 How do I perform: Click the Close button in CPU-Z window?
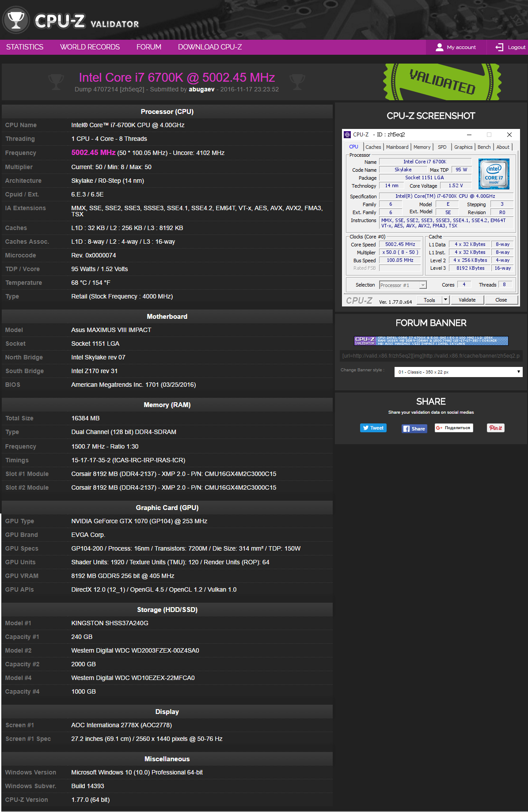501,300
